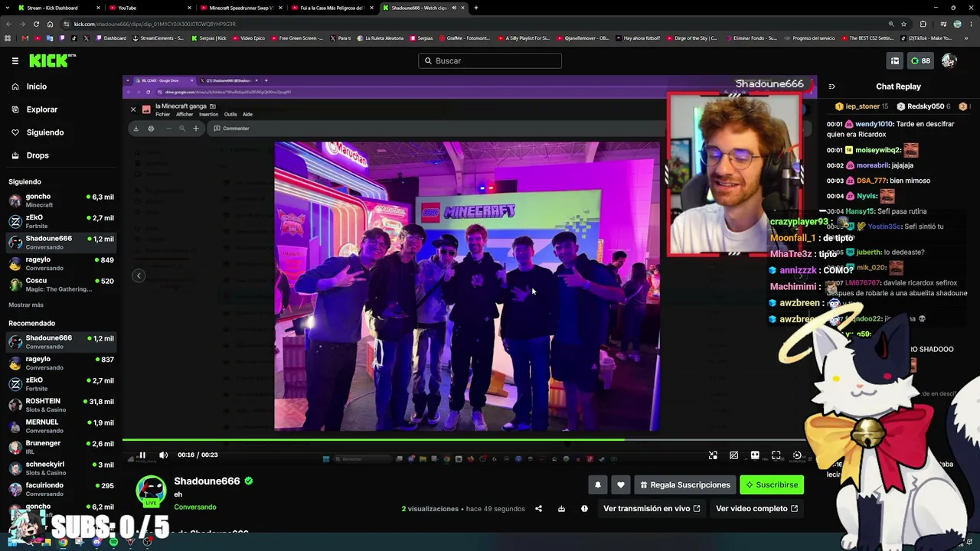
Task: Open La Ruleta Aleatoria bookmark
Action: (x=381, y=38)
